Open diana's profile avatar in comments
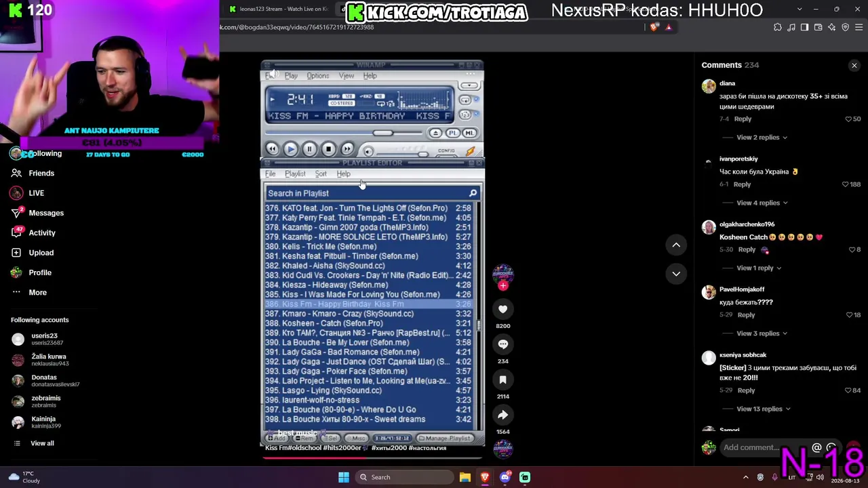Image resolution: width=868 pixels, height=488 pixels. [709, 86]
